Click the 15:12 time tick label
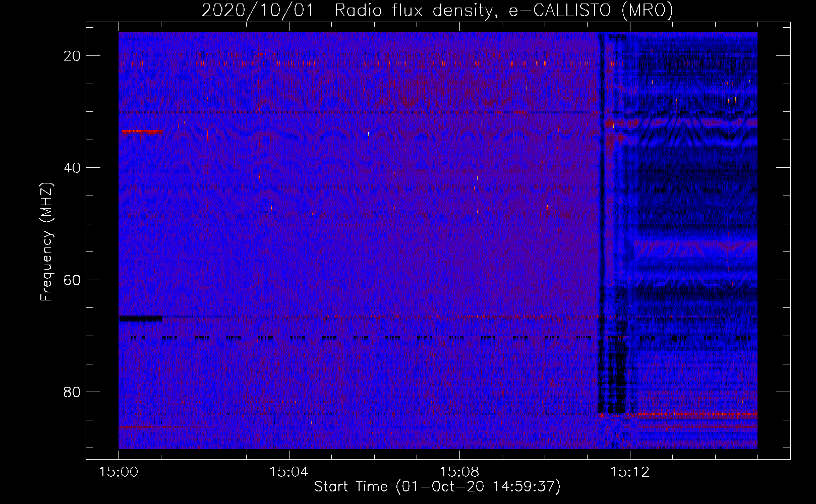The image size is (816, 504). coord(630,472)
